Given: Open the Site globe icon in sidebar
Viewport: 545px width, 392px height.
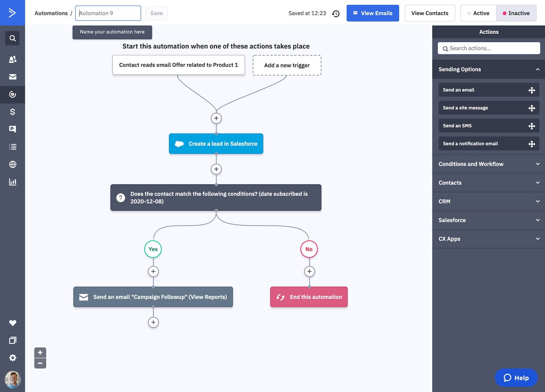Looking at the screenshot, I should 12,164.
